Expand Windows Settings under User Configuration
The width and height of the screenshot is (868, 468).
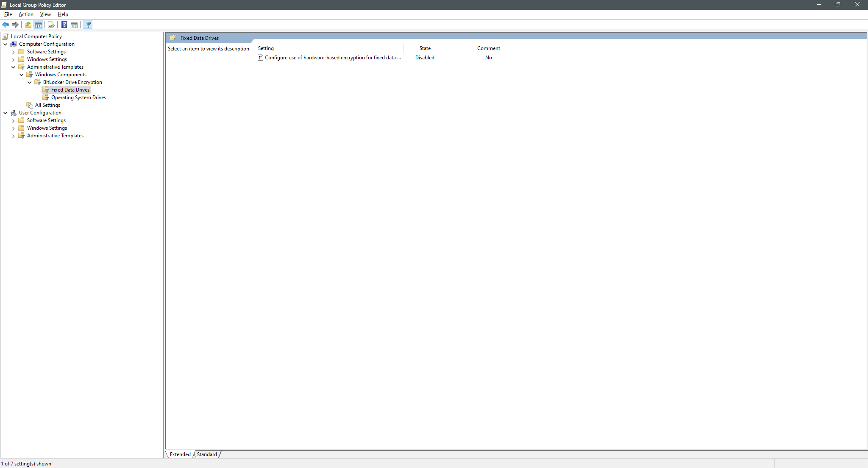pos(14,128)
